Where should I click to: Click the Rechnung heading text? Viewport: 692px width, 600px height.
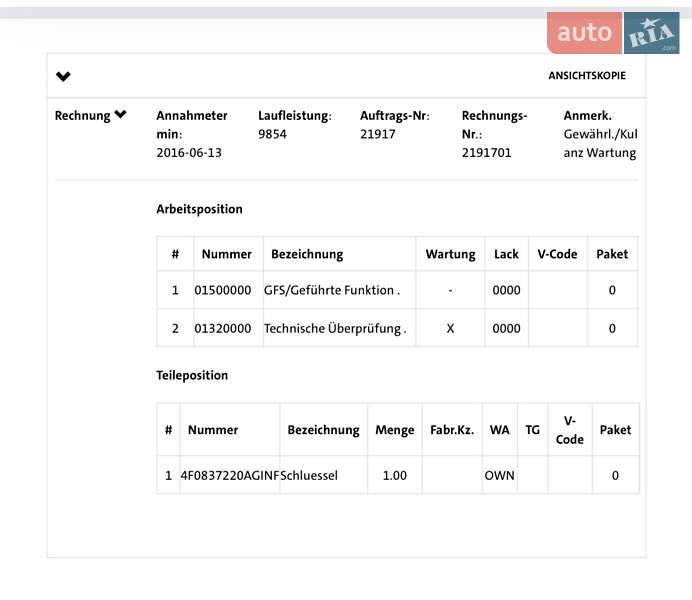click(x=82, y=116)
